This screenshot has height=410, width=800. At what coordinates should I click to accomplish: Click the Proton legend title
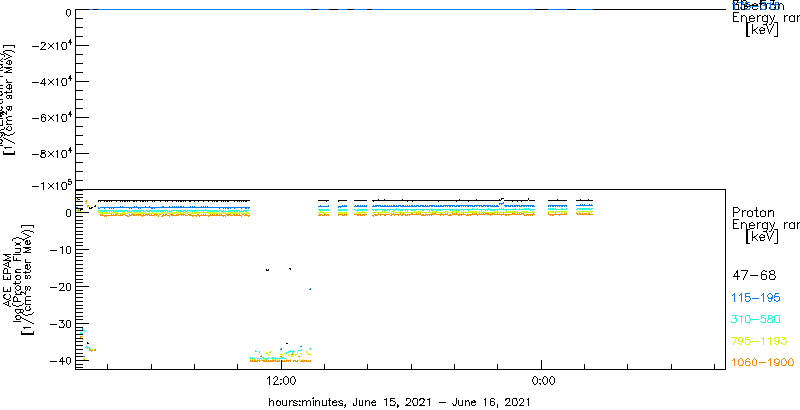[x=754, y=213]
